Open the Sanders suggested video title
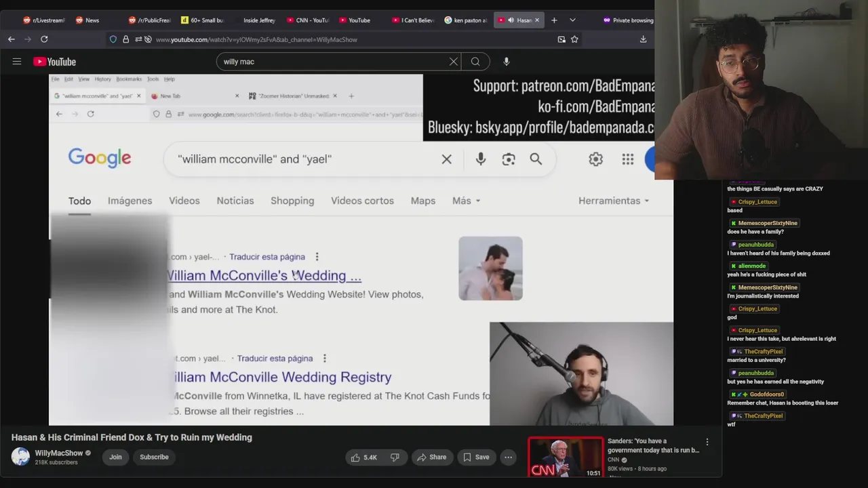The height and width of the screenshot is (488, 868). pyautogui.click(x=653, y=445)
